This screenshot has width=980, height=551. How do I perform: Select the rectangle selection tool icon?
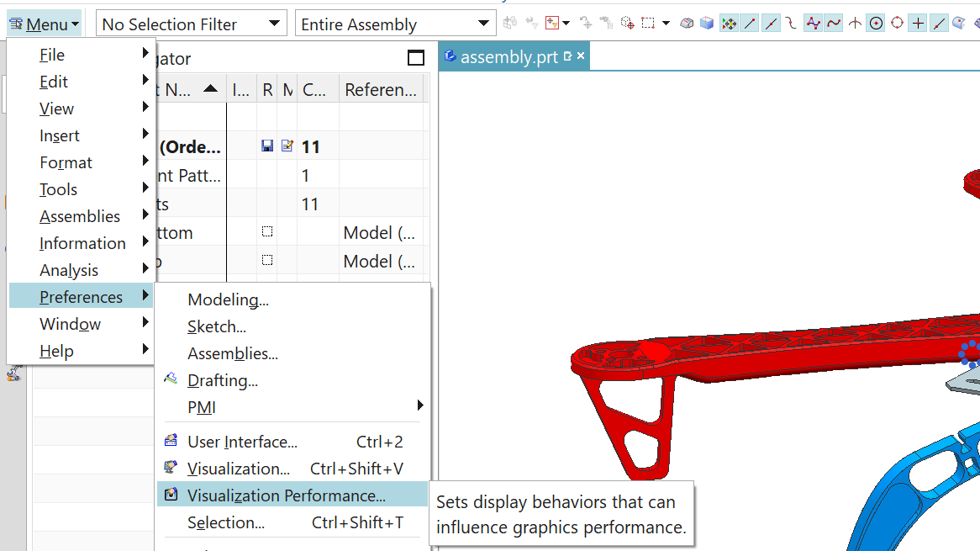pyautogui.click(x=648, y=24)
